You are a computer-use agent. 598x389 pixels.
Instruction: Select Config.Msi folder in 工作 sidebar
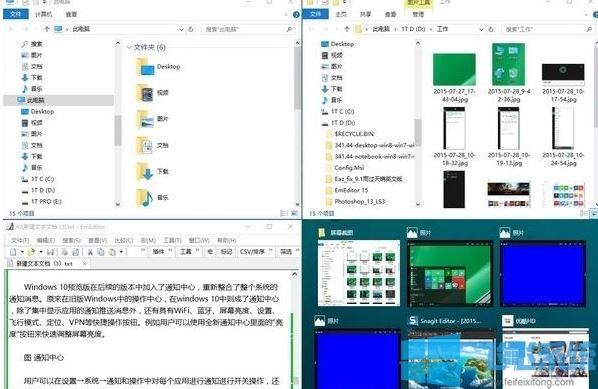345,167
